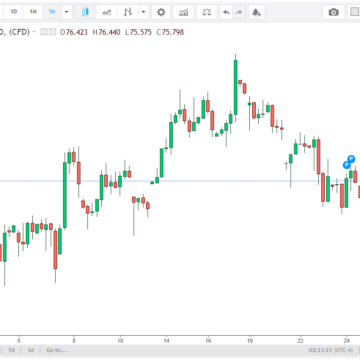Open the symbol (CFD) dropdown arrow
The width and height of the screenshot is (360, 360).
(34, 32)
